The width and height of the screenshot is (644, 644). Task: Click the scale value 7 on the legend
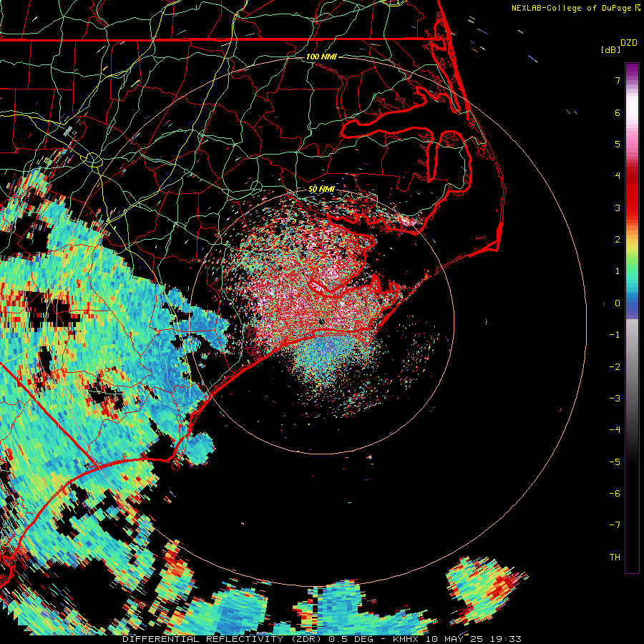[x=618, y=80]
